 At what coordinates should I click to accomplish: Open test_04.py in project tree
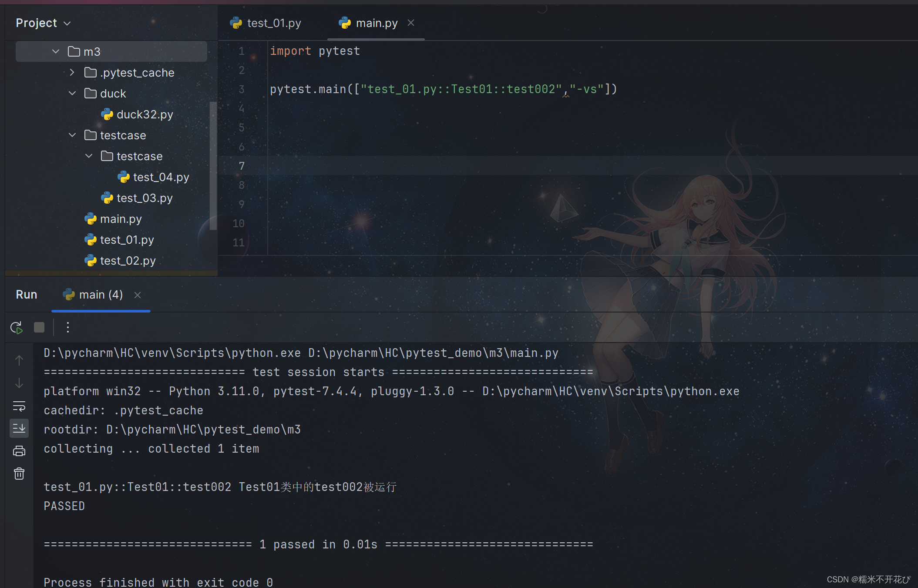pyautogui.click(x=161, y=177)
